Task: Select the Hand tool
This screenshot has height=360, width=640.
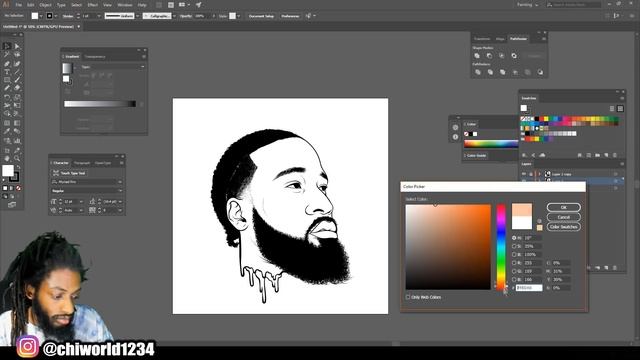Action: tap(7, 158)
